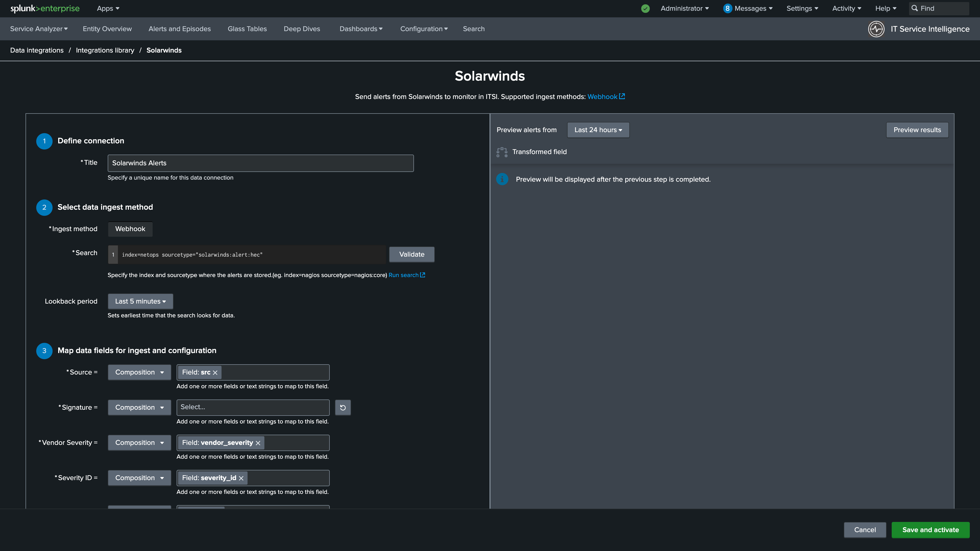Click the Preview results button

point(917,130)
